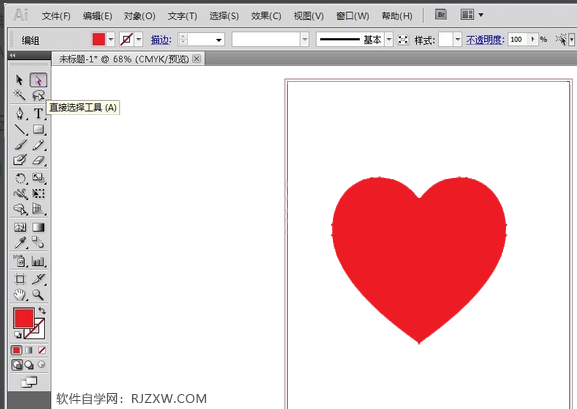
Task: Select the Eraser tool
Action: click(x=38, y=160)
